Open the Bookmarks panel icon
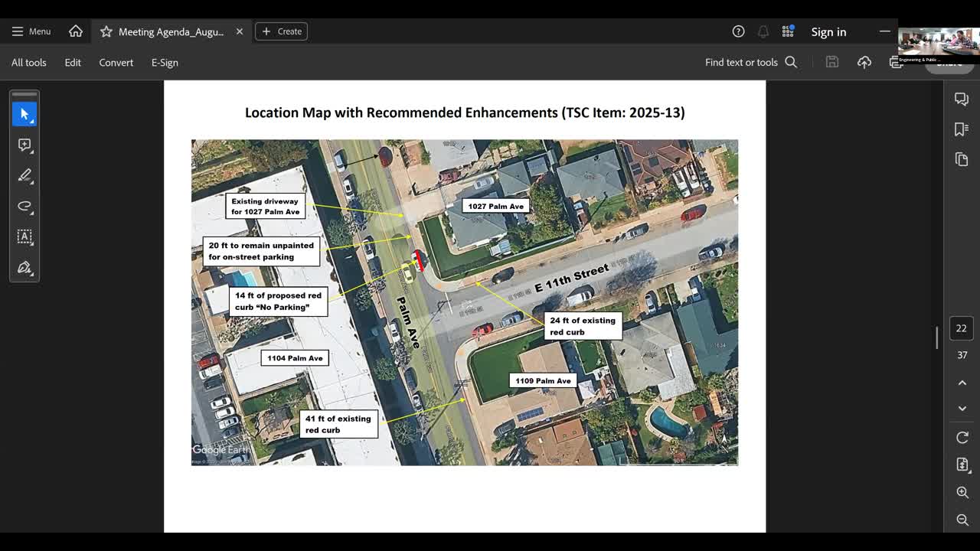 tap(962, 129)
